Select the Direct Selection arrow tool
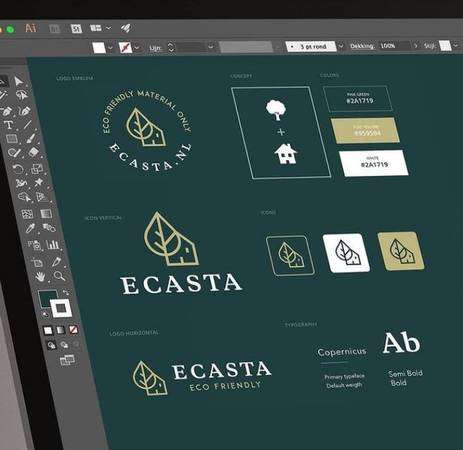The height and width of the screenshot is (450, 463). click(18, 81)
